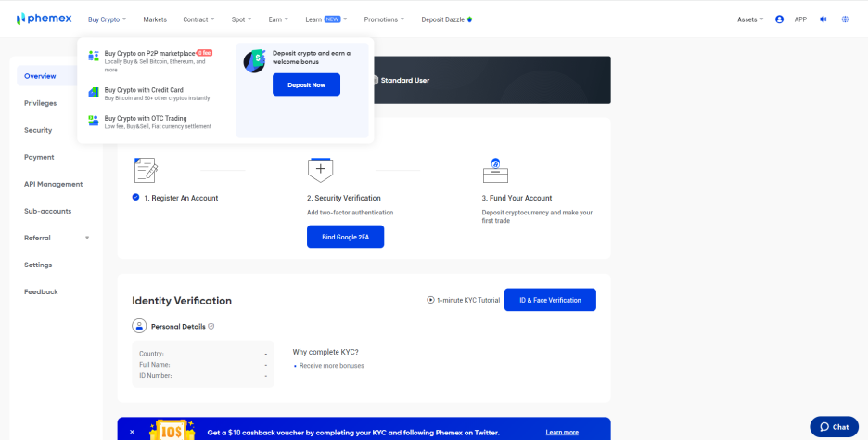The image size is (868, 440).
Task: Click the Register An Account document icon
Action: coord(147,170)
